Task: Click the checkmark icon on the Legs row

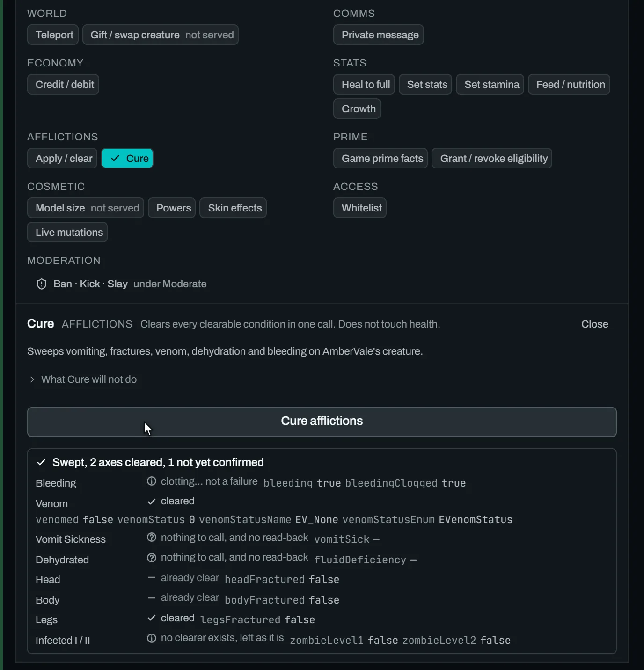Action: click(152, 618)
